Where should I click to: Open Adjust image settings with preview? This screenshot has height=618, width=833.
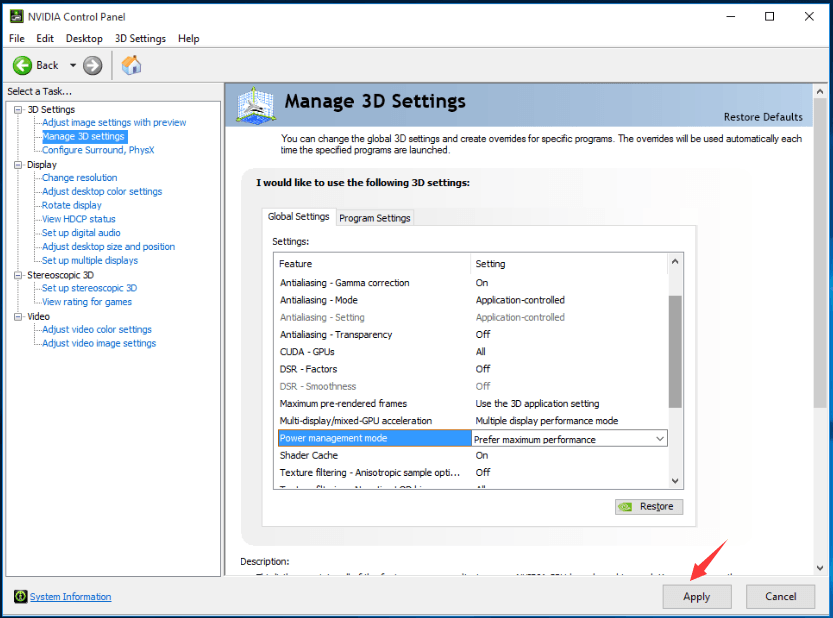click(114, 122)
